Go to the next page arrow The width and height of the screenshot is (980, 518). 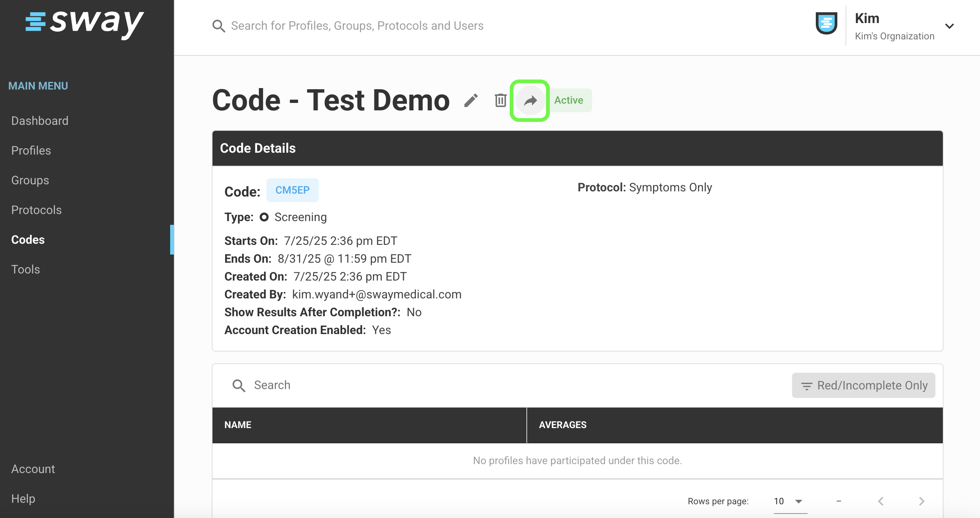click(921, 501)
